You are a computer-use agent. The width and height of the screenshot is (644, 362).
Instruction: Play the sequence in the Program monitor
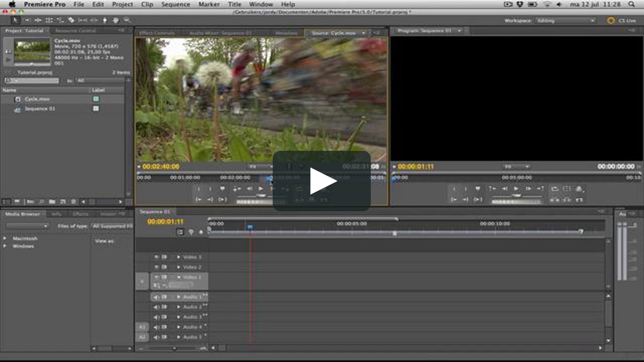(x=516, y=189)
